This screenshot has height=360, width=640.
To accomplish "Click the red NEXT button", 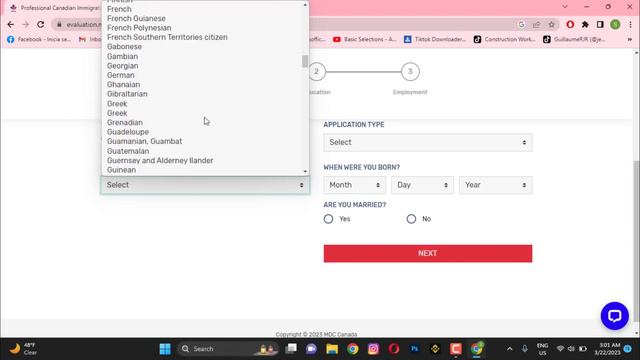I will click(428, 253).
